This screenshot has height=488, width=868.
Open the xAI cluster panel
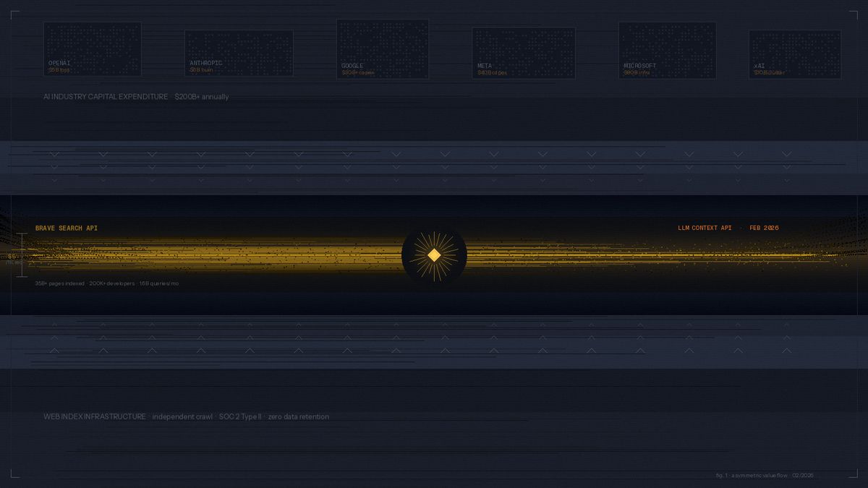coord(794,54)
